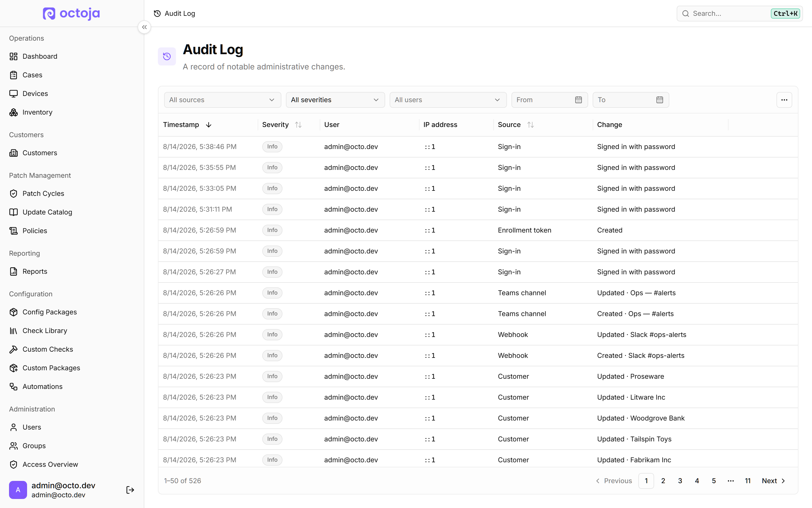
Task: Click the IP address column header
Action: (x=440, y=125)
